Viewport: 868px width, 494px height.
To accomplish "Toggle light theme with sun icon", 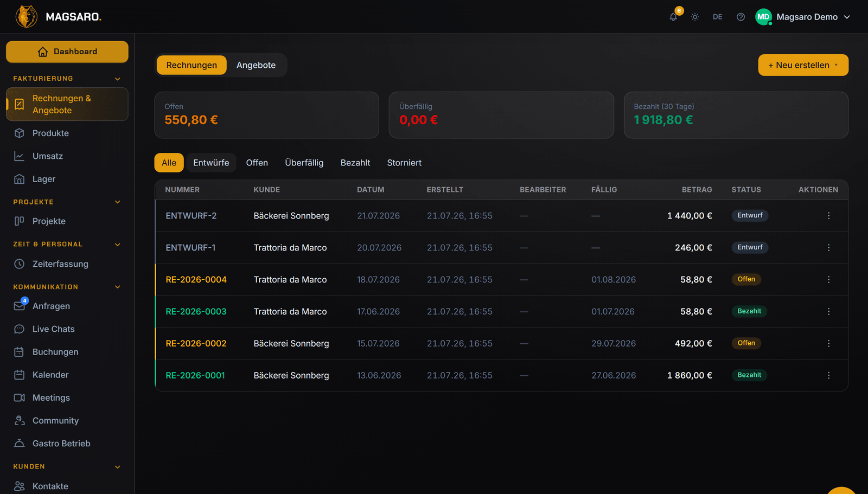I will (x=695, y=17).
